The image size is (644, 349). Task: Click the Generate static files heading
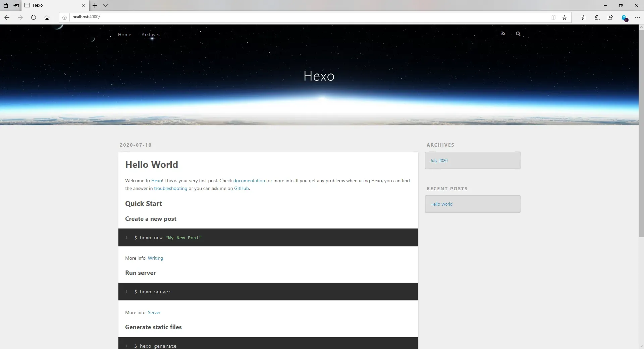[x=153, y=327]
